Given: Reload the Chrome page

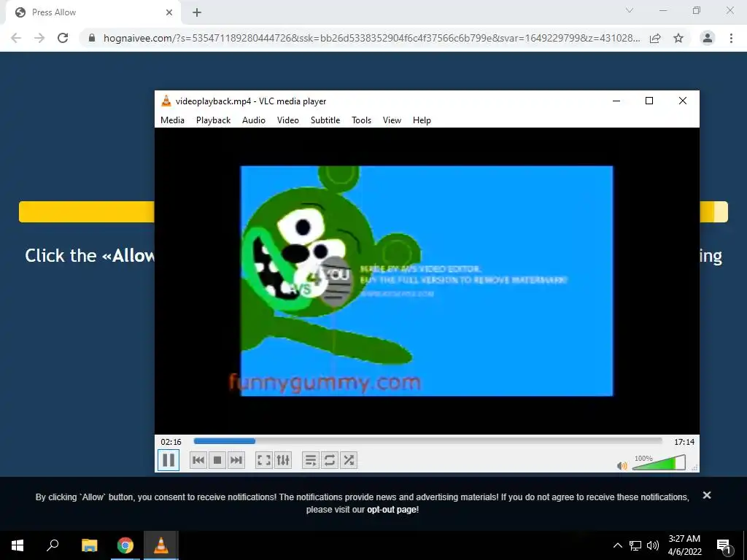Looking at the screenshot, I should point(63,38).
